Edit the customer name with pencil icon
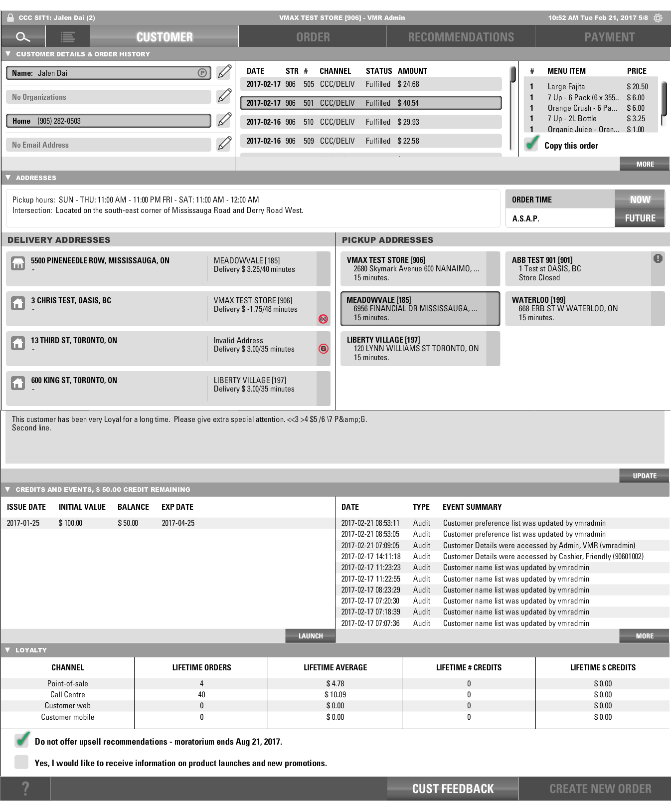Screen dimensions: 671x812 tap(224, 72)
